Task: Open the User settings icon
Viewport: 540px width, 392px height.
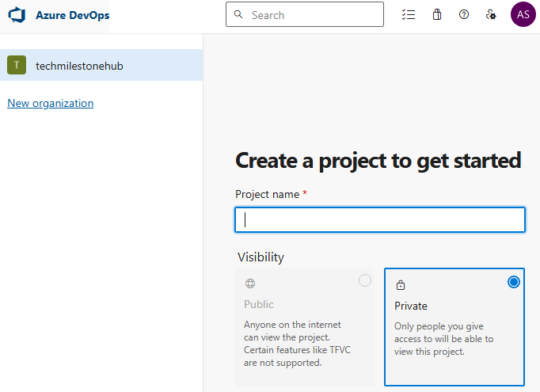Action: [492, 15]
